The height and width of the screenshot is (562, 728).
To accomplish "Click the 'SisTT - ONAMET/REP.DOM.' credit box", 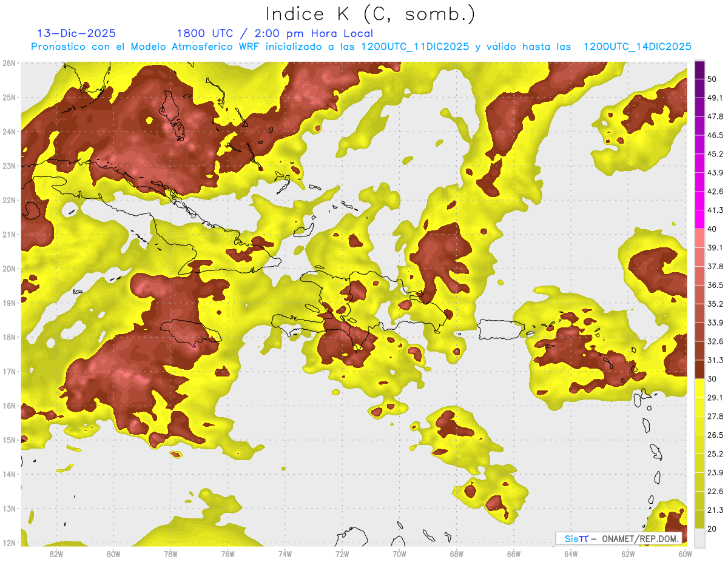I will click(619, 538).
